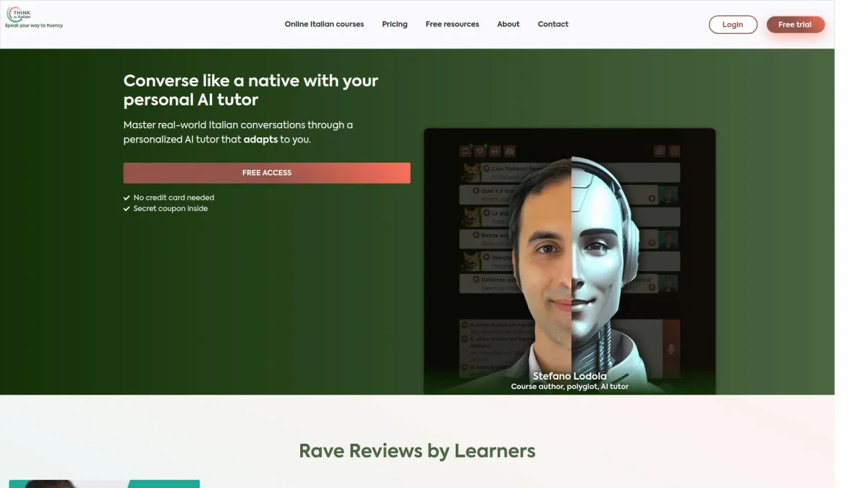
Task: Click the microphone icon in the tutor preview
Action: coord(671,349)
